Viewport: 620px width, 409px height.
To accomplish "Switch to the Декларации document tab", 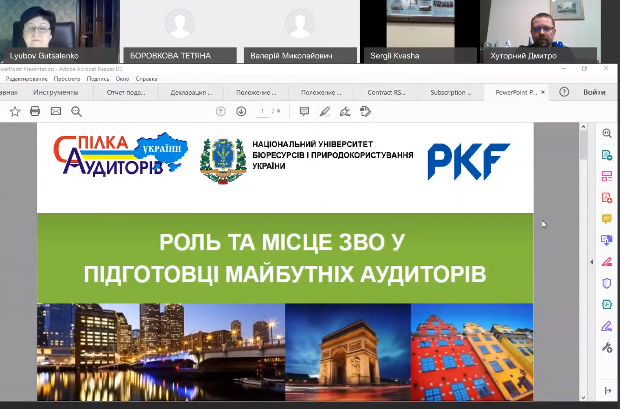I will pos(191,93).
